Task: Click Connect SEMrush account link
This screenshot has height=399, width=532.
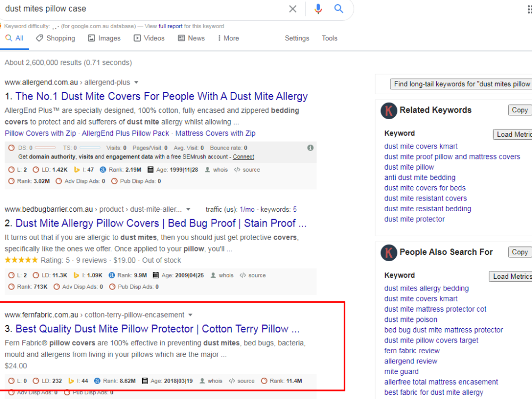Action: [x=243, y=157]
